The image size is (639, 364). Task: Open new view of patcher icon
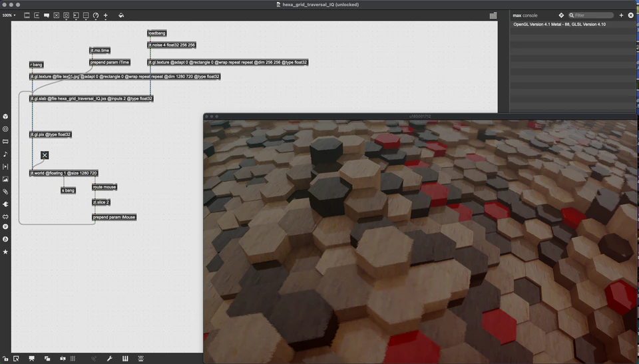coord(16,359)
